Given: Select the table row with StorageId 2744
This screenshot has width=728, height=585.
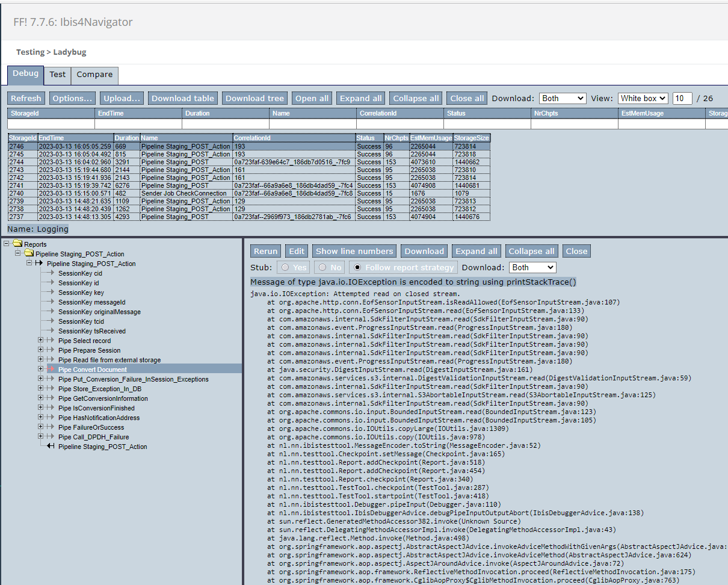Looking at the screenshot, I should [249, 162].
